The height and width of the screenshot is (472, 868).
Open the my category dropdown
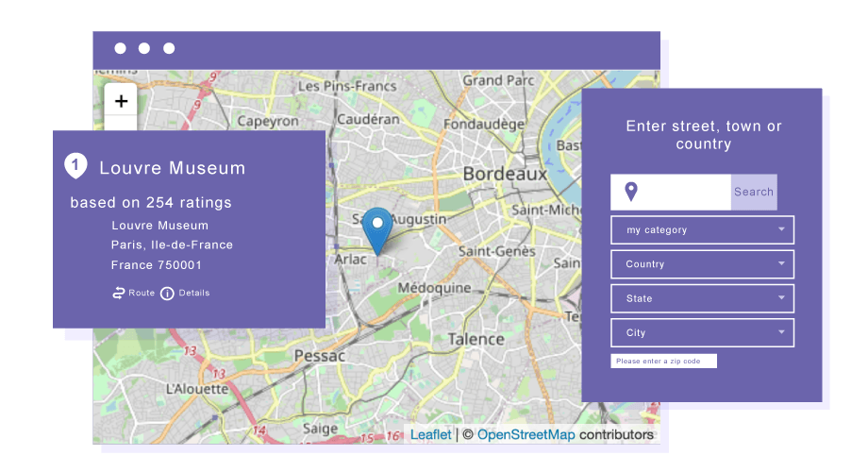pyautogui.click(x=702, y=230)
